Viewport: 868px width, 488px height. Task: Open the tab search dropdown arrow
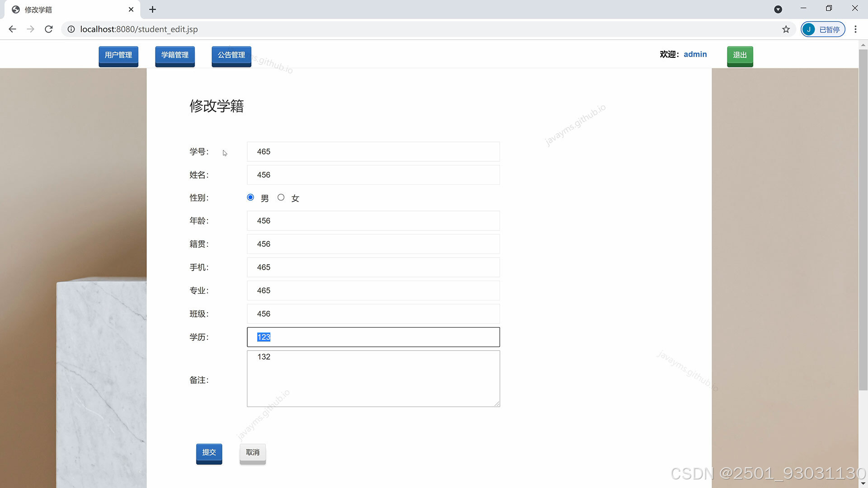(x=778, y=9)
